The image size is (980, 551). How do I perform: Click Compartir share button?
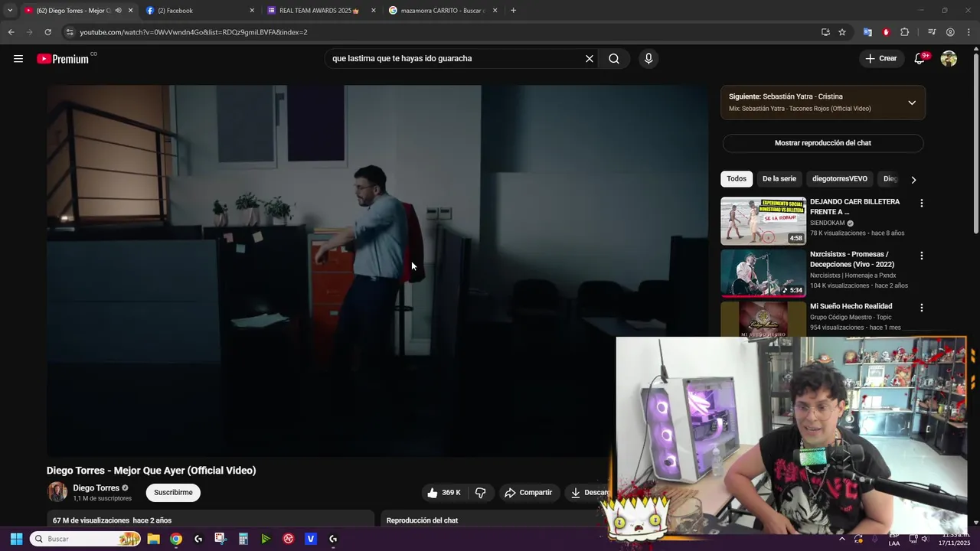point(528,493)
